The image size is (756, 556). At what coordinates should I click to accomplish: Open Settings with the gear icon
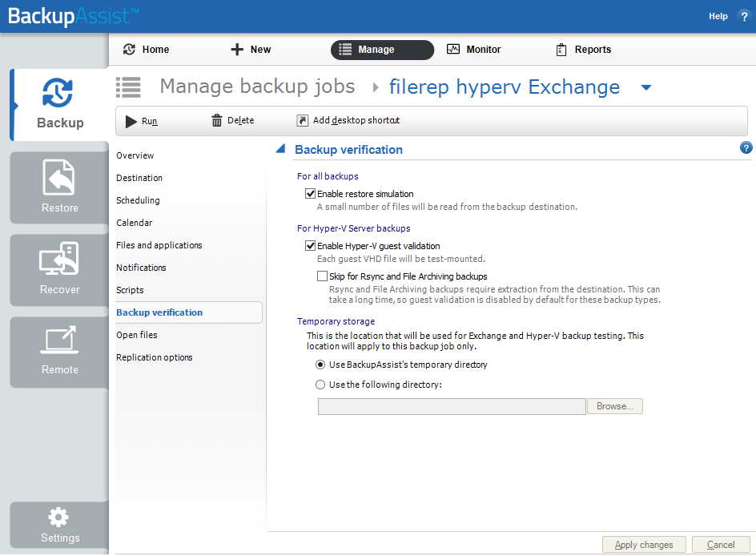pyautogui.click(x=59, y=525)
